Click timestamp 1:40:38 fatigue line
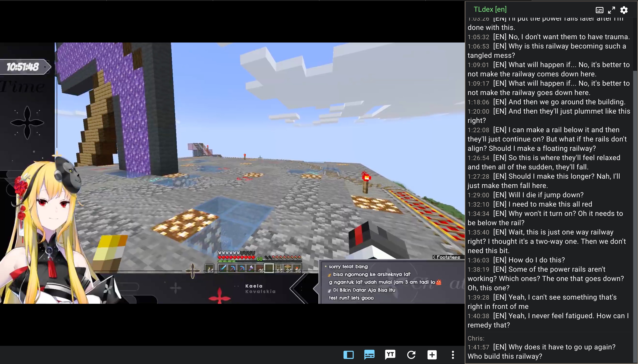This screenshot has height=364, width=638. [478, 316]
